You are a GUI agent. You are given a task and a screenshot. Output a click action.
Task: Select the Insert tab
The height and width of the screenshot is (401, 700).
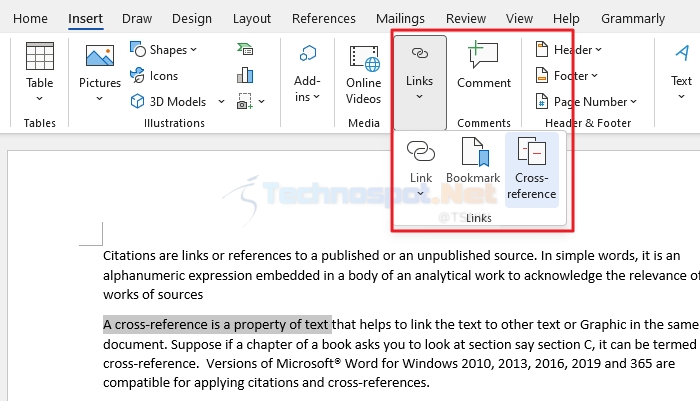[85, 19]
